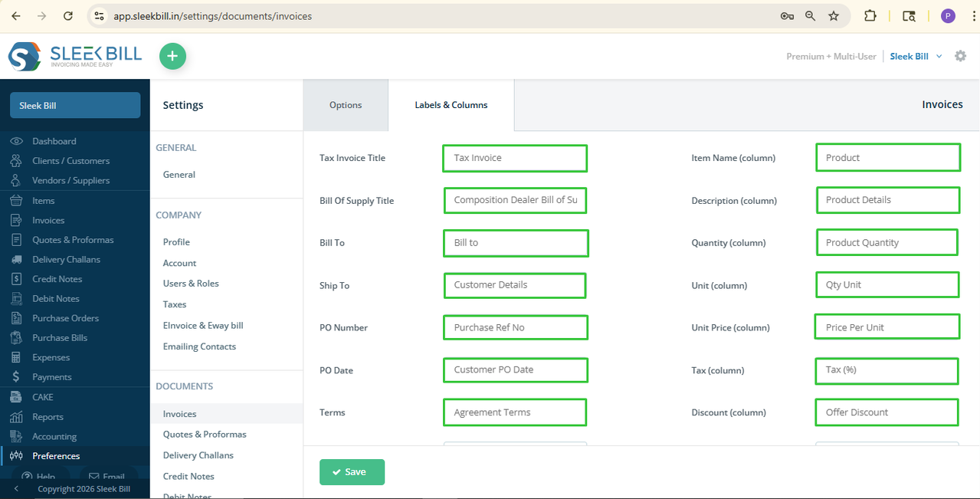Open the Sleek Bill company dropdown

tap(916, 56)
